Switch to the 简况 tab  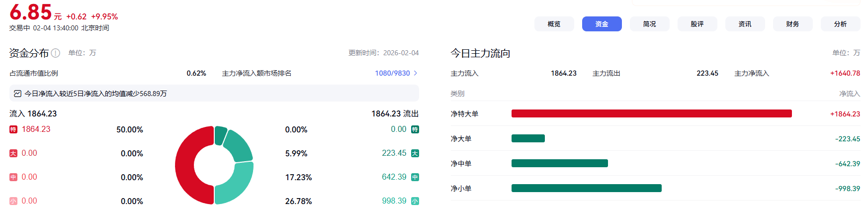[649, 24]
